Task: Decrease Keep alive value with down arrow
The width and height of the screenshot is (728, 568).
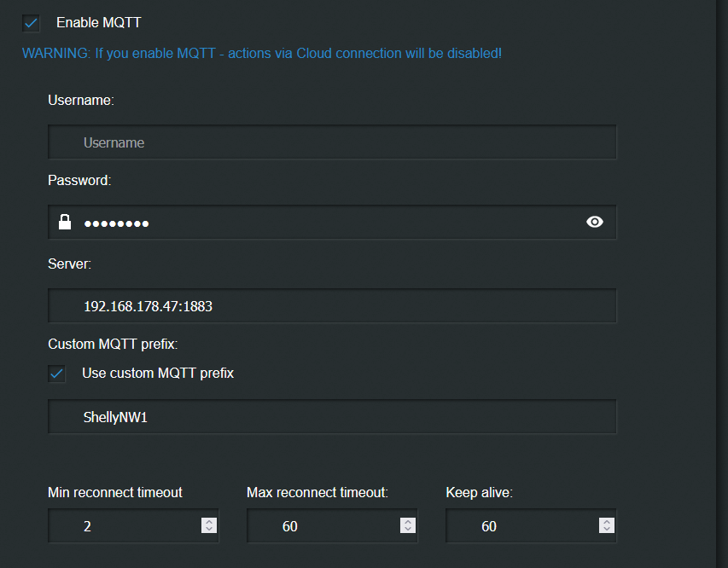Action: click(x=606, y=530)
